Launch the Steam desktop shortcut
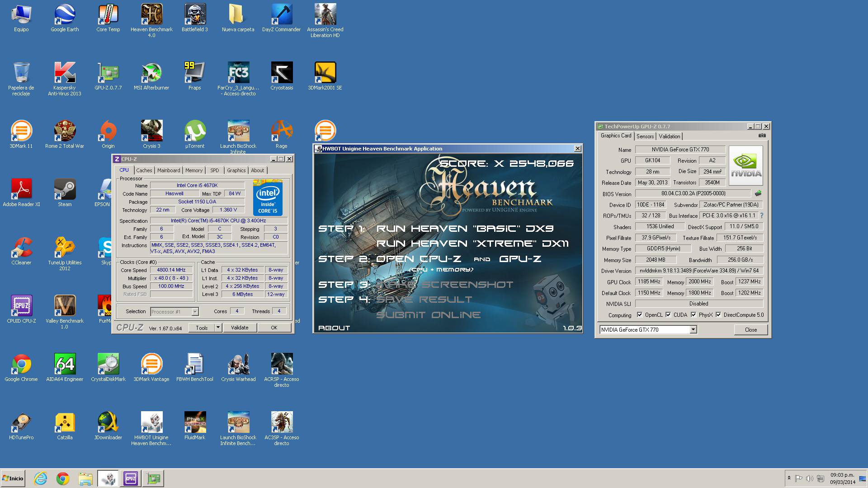Screen dimensions: 868x488 pyautogui.click(x=65, y=192)
